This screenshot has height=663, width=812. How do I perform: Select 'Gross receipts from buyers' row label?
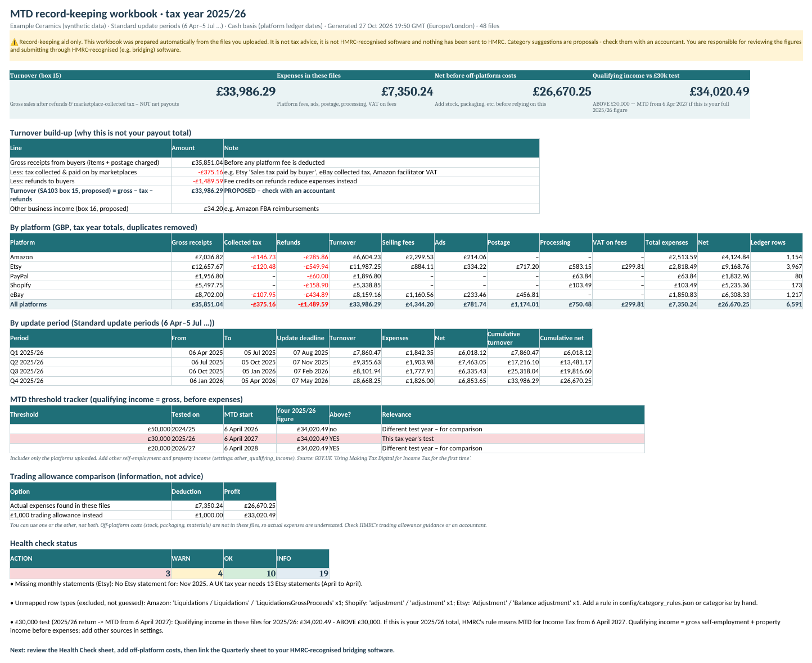(x=91, y=163)
